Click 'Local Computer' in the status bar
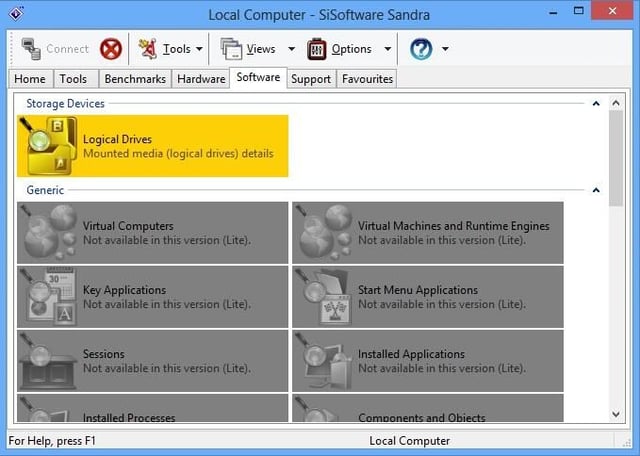640x456 pixels. pos(409,441)
